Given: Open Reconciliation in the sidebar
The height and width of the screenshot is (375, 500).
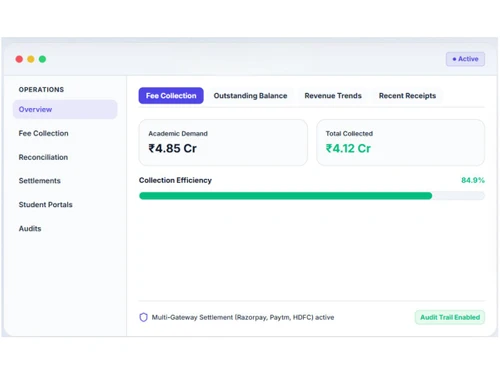Looking at the screenshot, I should point(43,157).
